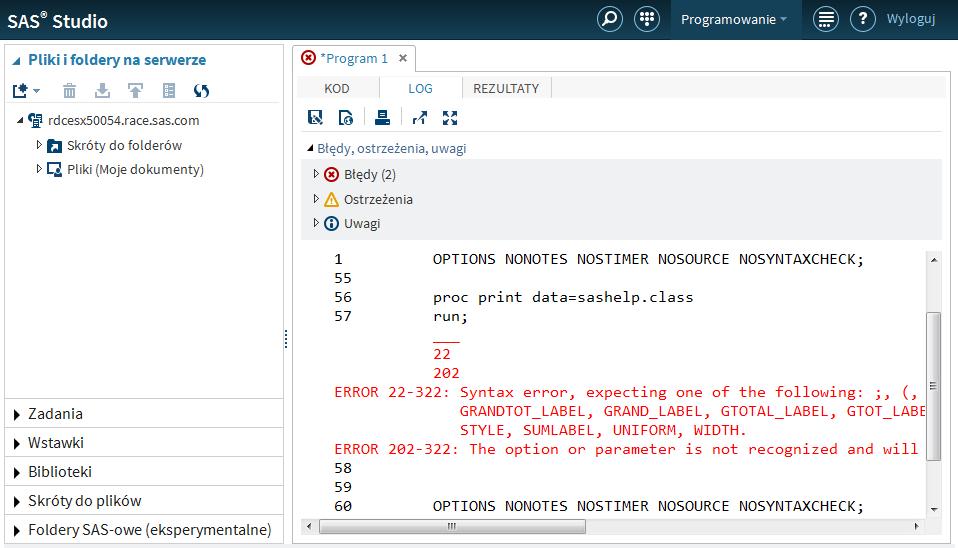This screenshot has height=548, width=958.
Task: Click the log scroll right arrow
Action: pyautogui.click(x=916, y=526)
